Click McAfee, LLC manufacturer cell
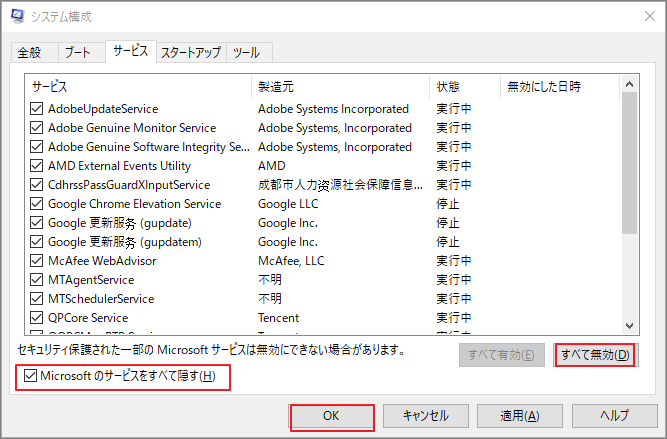The height and width of the screenshot is (439, 667). pos(291,261)
